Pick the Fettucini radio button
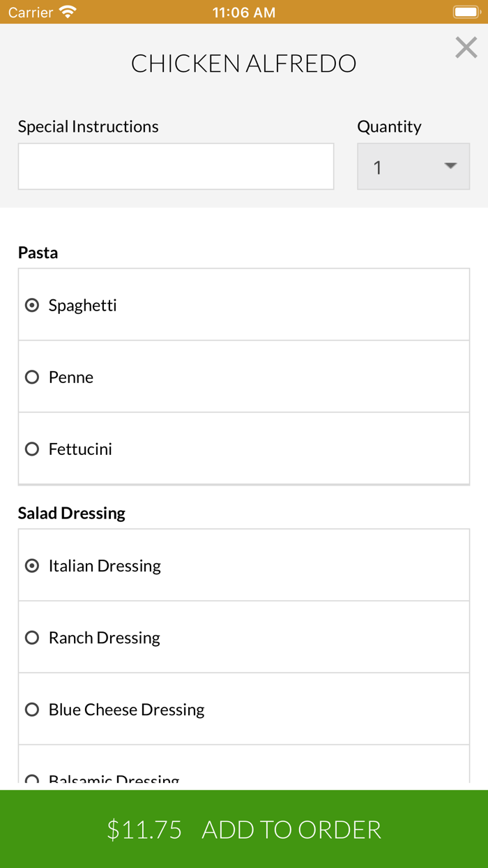 point(32,449)
